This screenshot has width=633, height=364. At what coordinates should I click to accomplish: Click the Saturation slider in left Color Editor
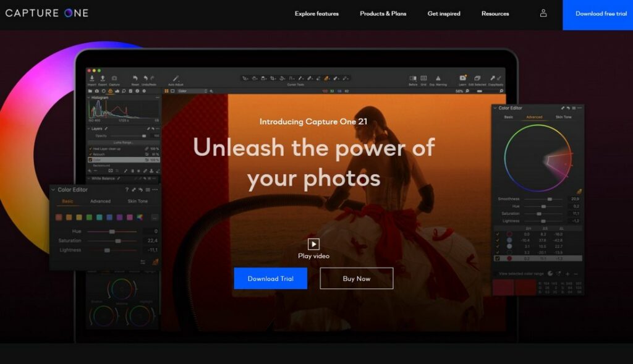point(112,241)
